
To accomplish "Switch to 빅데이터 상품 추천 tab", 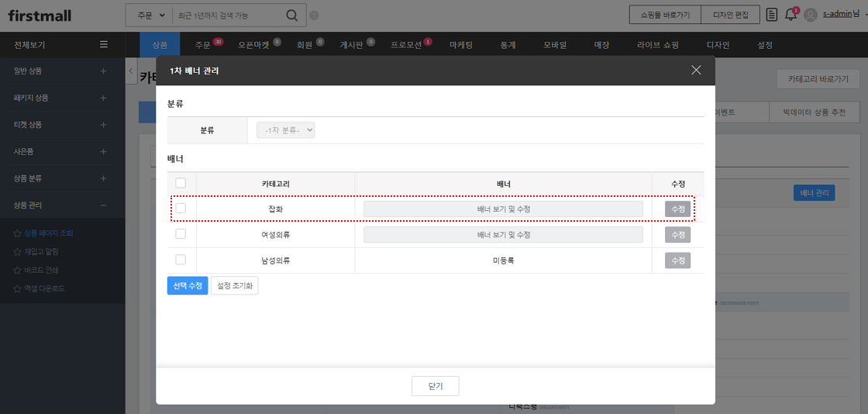I will (x=814, y=112).
